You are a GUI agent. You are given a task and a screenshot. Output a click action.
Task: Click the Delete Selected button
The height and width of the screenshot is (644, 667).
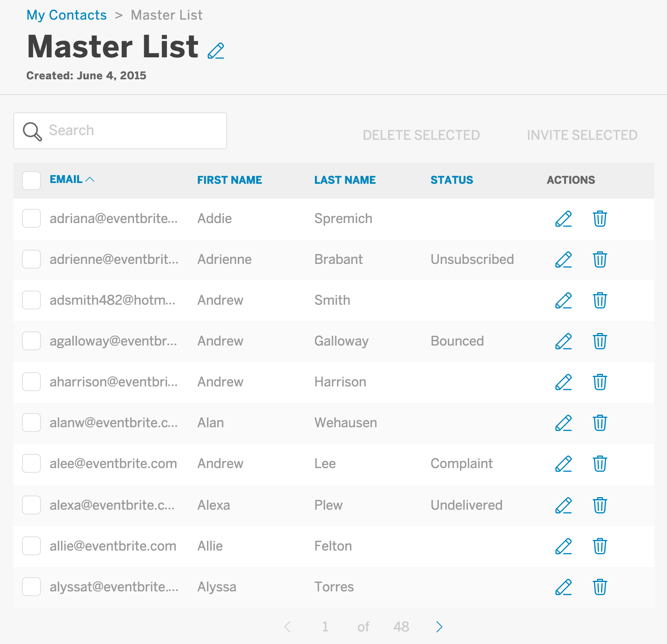[421, 135]
